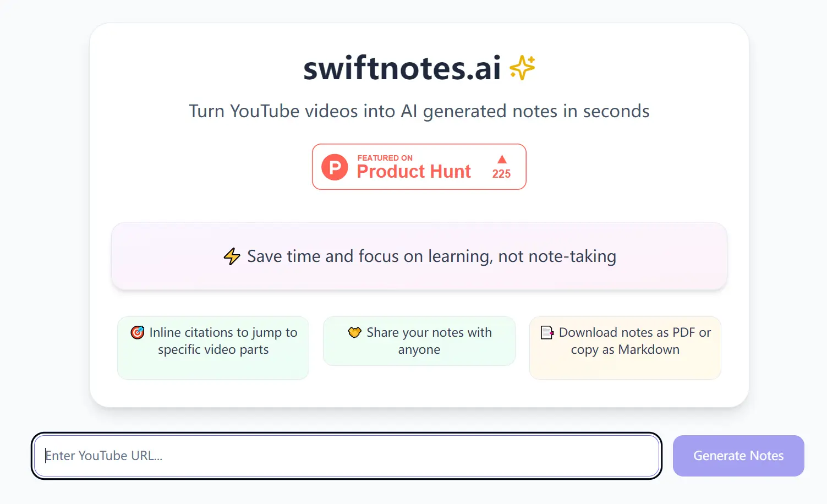
Task: Click the "Turn YouTube videos into AI generated notes" tagline
Action: pyautogui.click(x=419, y=111)
